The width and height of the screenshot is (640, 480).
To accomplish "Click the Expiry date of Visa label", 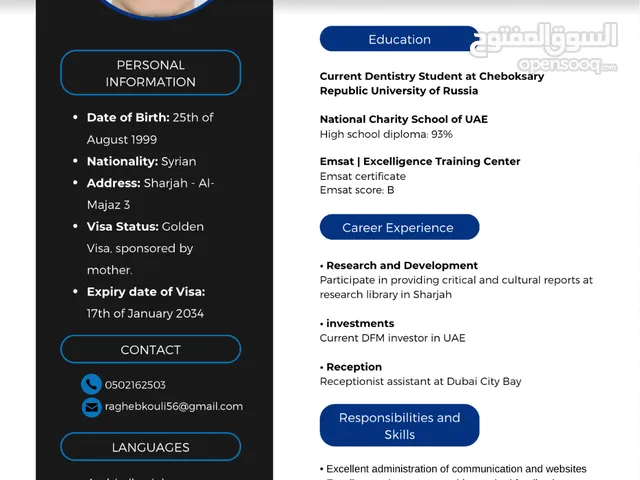I will (x=145, y=292).
